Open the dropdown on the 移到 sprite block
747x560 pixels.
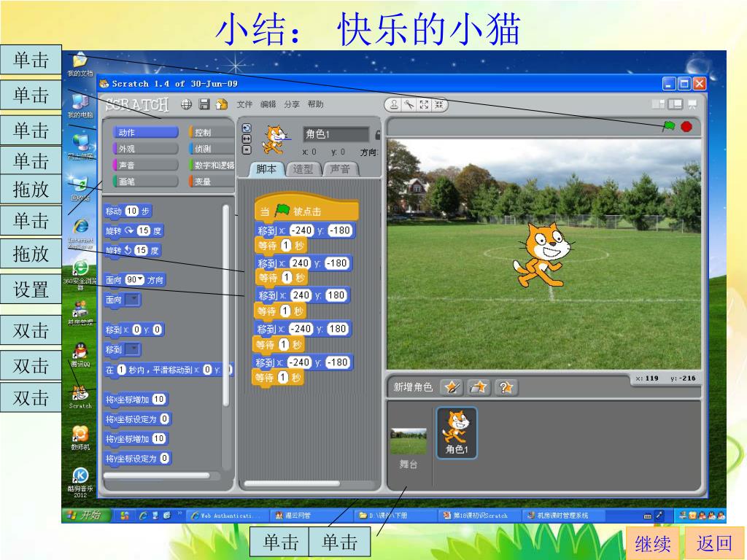pyautogui.click(x=133, y=349)
